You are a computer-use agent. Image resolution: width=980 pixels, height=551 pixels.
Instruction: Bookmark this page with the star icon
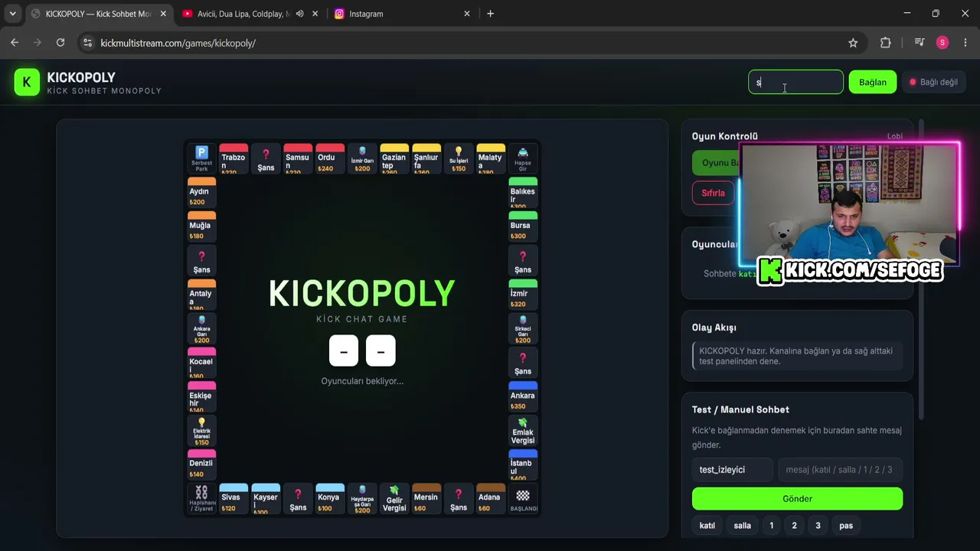tap(853, 43)
